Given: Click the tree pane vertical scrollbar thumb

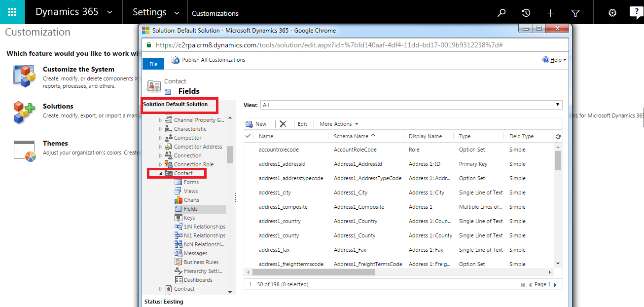Looking at the screenshot, I should point(230,154).
